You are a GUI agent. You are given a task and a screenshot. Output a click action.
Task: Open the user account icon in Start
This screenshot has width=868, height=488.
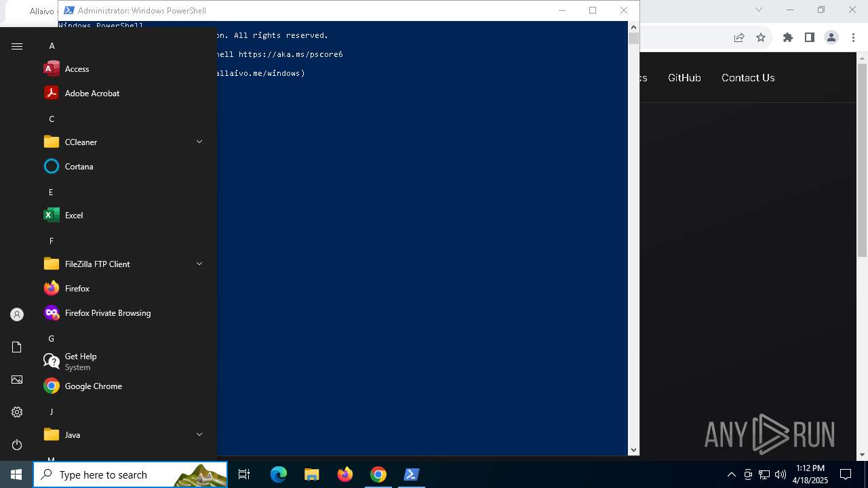coord(17,314)
